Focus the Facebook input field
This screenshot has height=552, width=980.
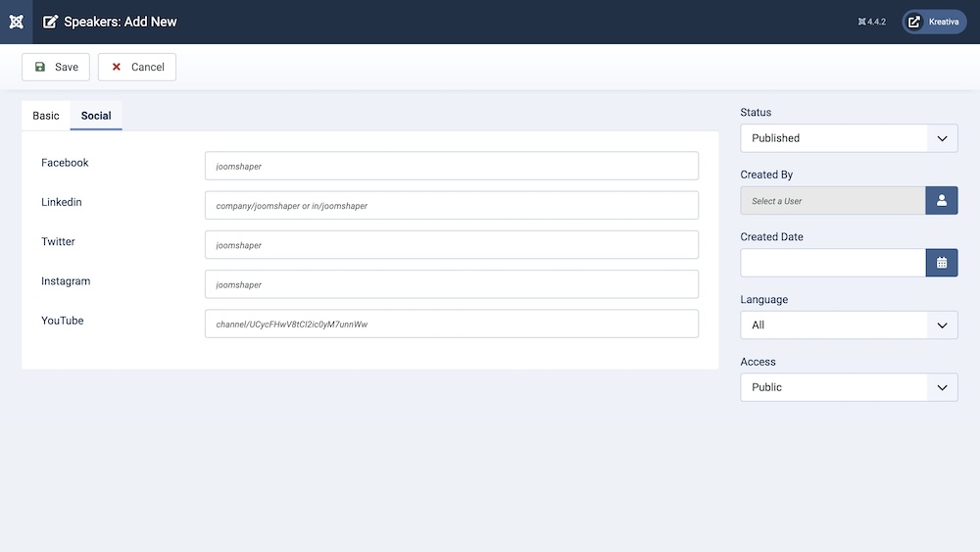click(x=451, y=166)
